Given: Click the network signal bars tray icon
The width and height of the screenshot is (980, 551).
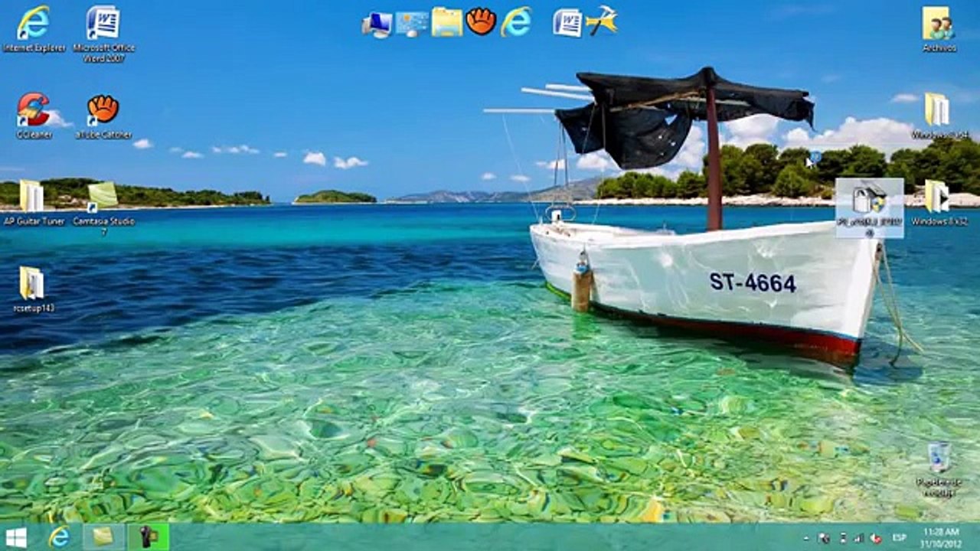Looking at the screenshot, I should (x=859, y=538).
